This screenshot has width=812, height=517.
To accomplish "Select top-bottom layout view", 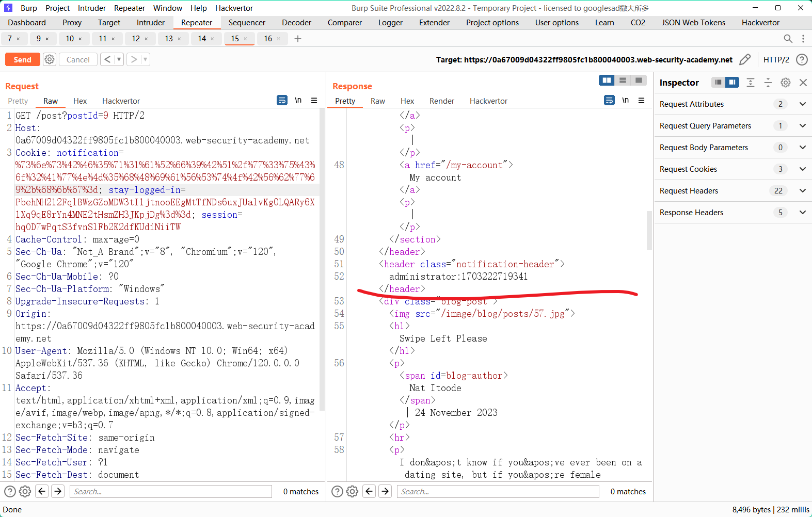I will [x=623, y=80].
